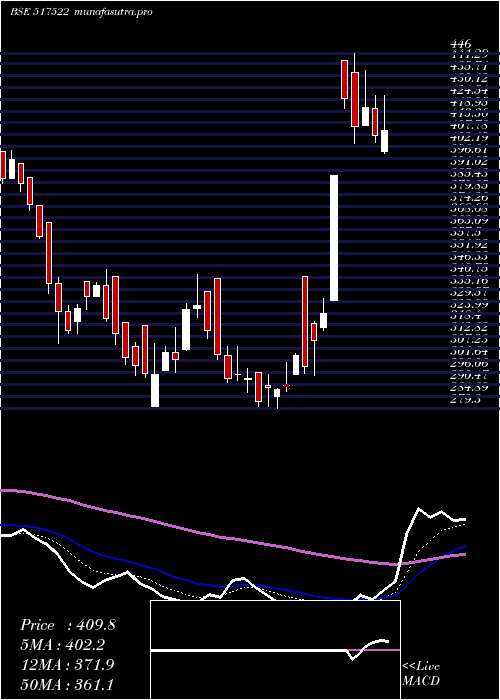Click the 357.5 price axis label
Image resolution: width=500 pixels, height=700 pixels.
[x=467, y=233]
